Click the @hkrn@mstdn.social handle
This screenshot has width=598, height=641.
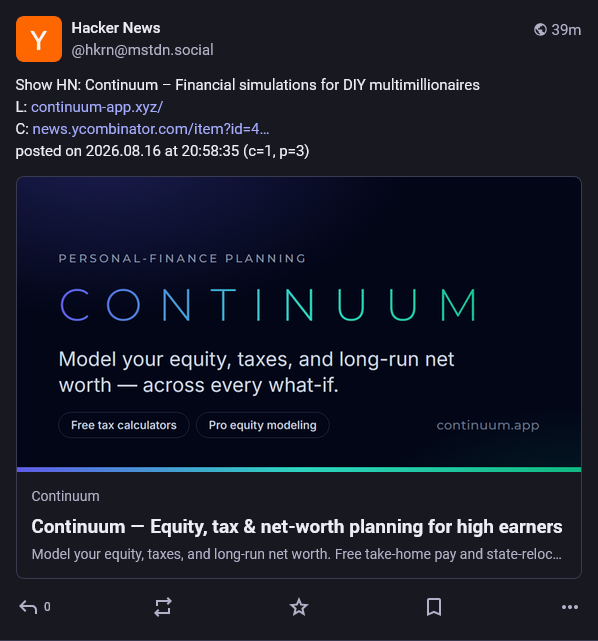142,50
